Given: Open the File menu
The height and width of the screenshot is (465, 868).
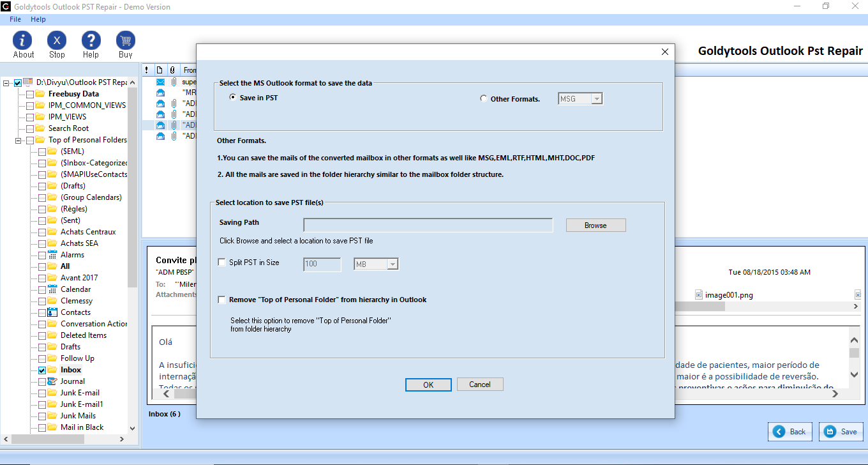Looking at the screenshot, I should (x=15, y=19).
